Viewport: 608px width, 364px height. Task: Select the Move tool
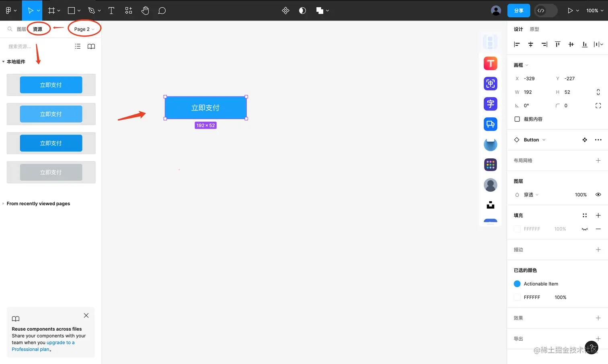coord(30,11)
